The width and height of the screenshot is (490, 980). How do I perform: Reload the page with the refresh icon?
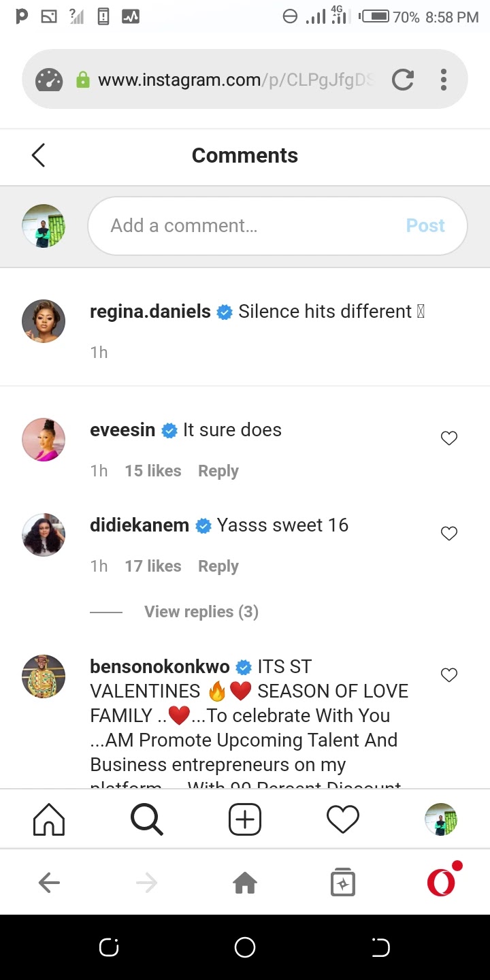click(x=403, y=80)
